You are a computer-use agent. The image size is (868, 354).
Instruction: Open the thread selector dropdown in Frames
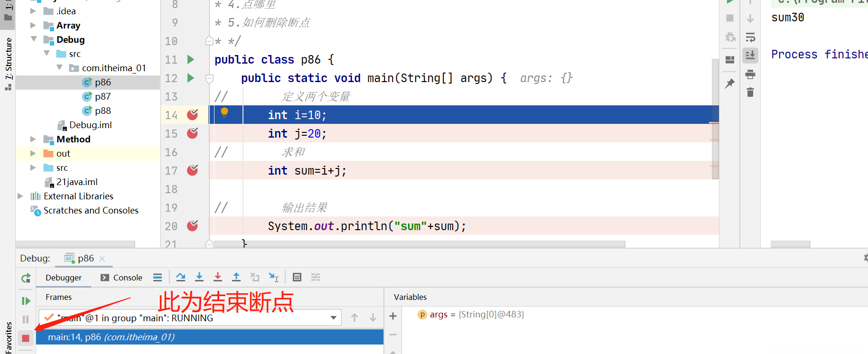coord(334,318)
